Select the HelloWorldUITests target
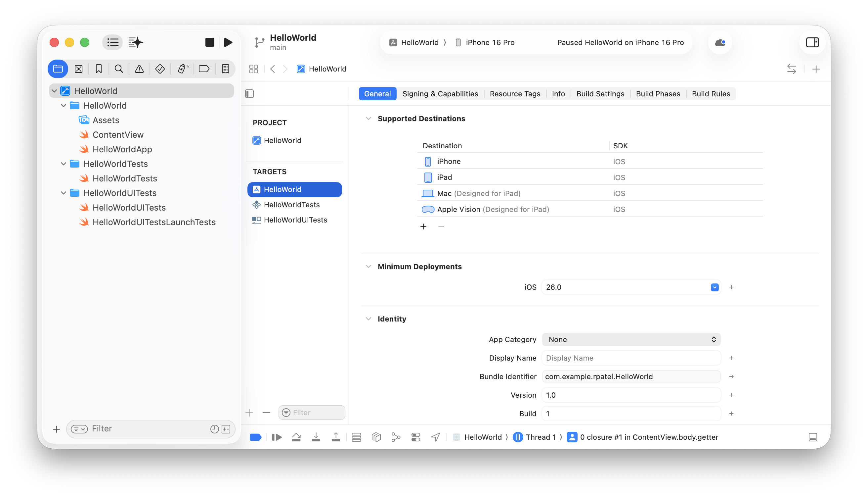 (294, 220)
